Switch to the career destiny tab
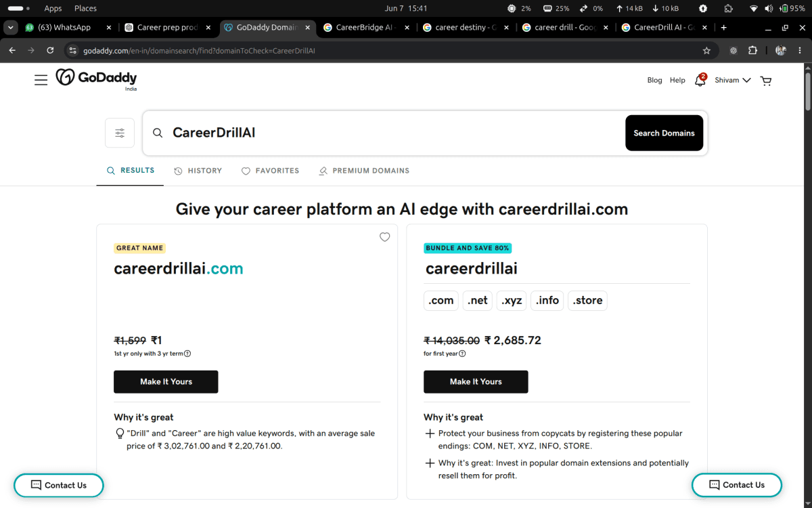The image size is (812, 508). [467, 28]
